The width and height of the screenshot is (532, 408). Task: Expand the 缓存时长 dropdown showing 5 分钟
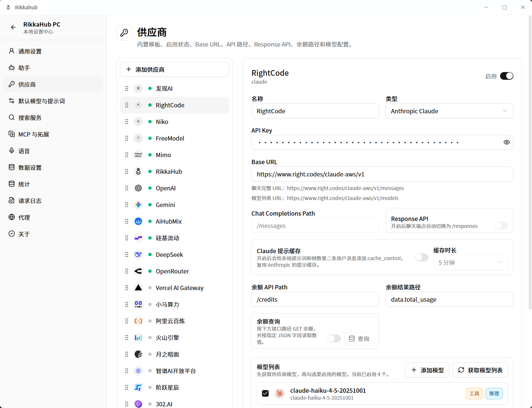pyautogui.click(x=470, y=262)
